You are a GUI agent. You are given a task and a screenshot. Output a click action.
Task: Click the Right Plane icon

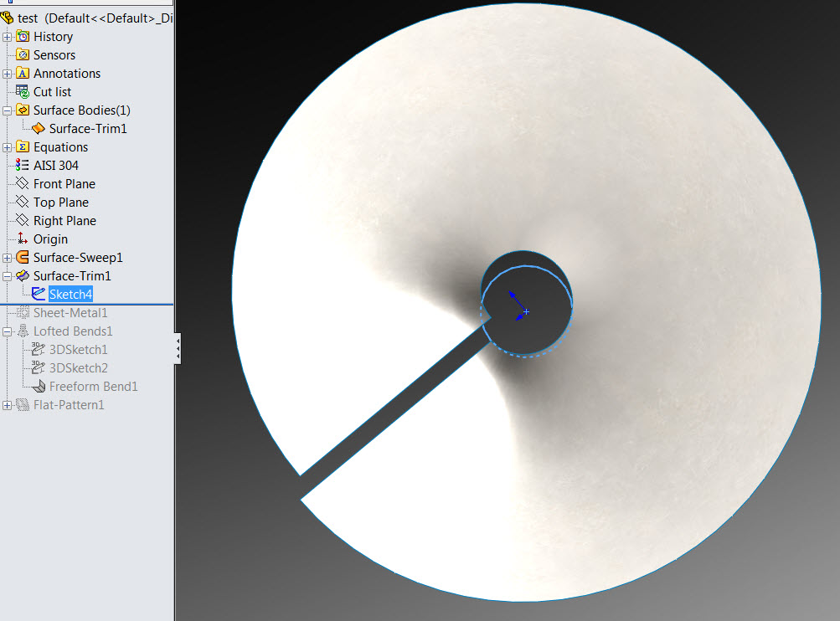[x=23, y=220]
